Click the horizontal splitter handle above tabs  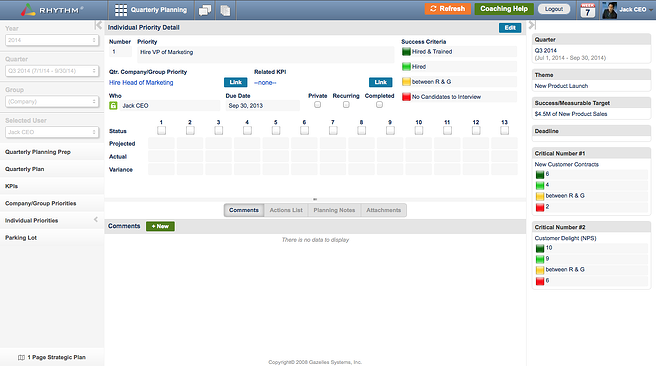(315, 199)
